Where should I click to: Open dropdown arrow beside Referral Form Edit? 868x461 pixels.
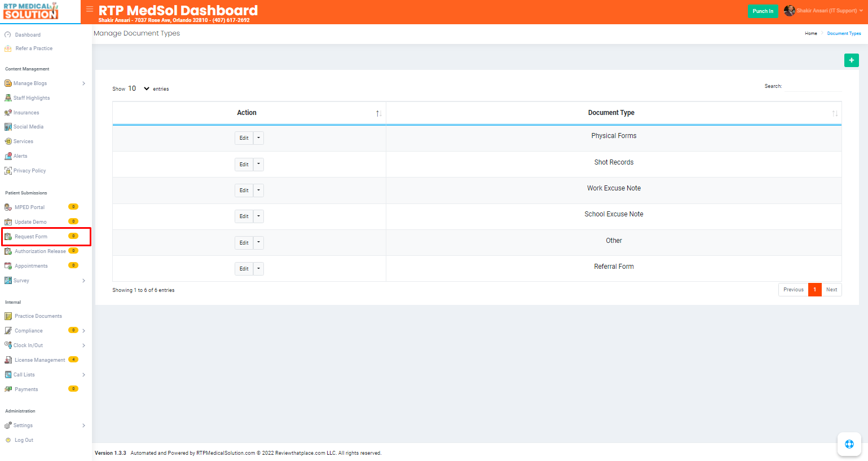258,269
